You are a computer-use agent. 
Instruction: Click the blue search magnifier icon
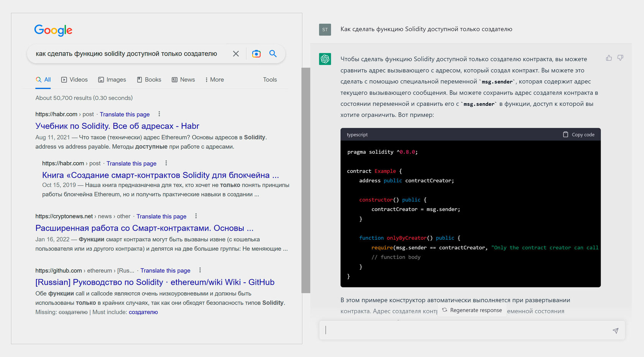tap(273, 54)
